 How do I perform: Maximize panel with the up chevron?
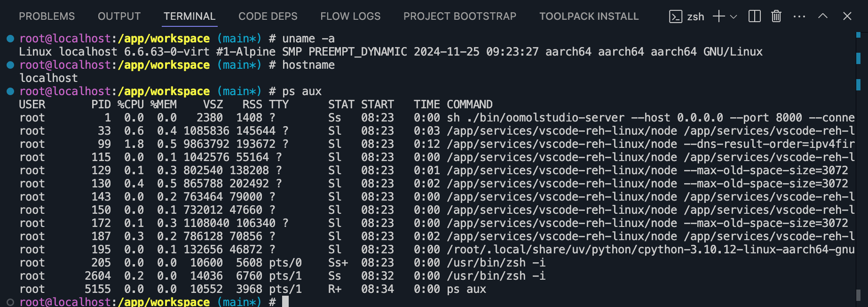(x=823, y=16)
